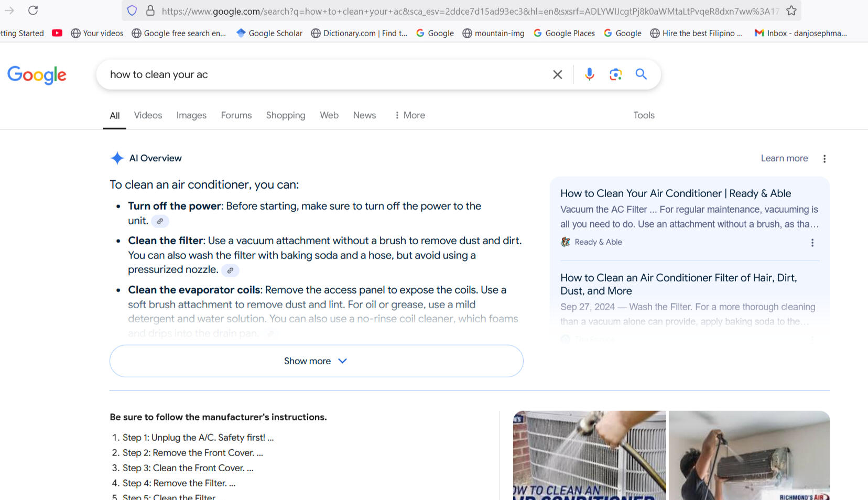This screenshot has width=868, height=500.
Task: Click citation link icon after pressurized nozzle
Action: (x=230, y=270)
